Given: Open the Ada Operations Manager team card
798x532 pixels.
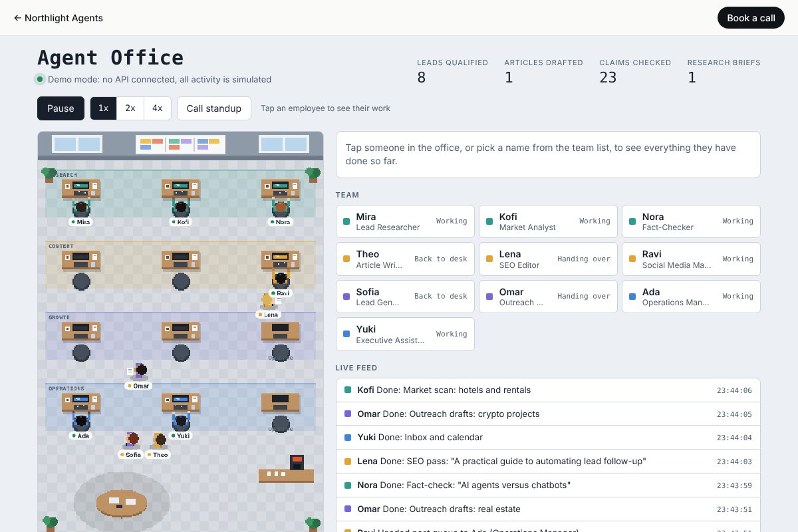Looking at the screenshot, I should tap(691, 297).
